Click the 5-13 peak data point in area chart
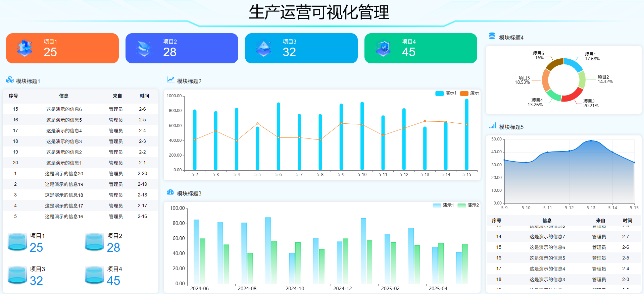The height and width of the screenshot is (294, 644). [x=591, y=141]
